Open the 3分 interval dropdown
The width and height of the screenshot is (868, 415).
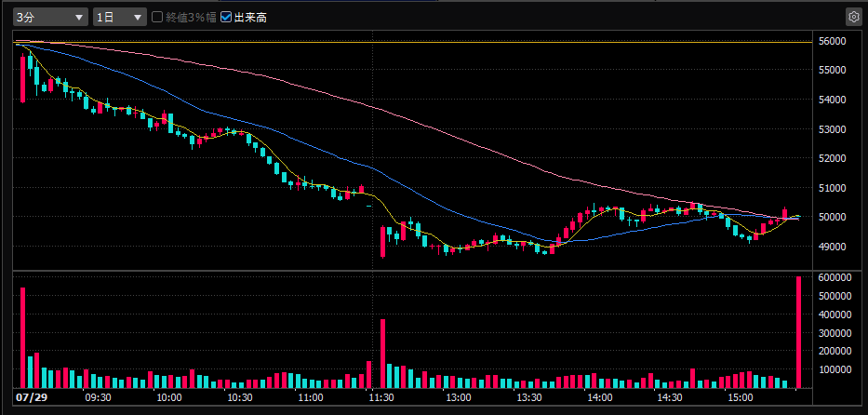(x=50, y=17)
